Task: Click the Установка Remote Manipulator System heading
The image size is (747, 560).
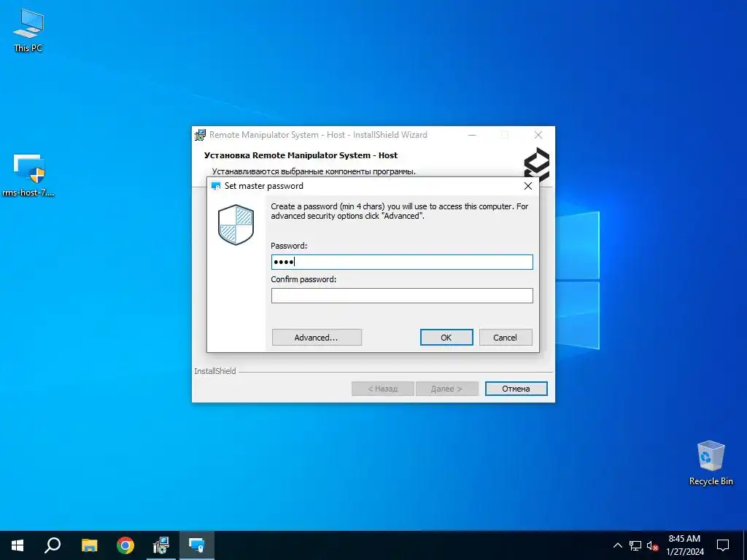Action: pos(301,155)
